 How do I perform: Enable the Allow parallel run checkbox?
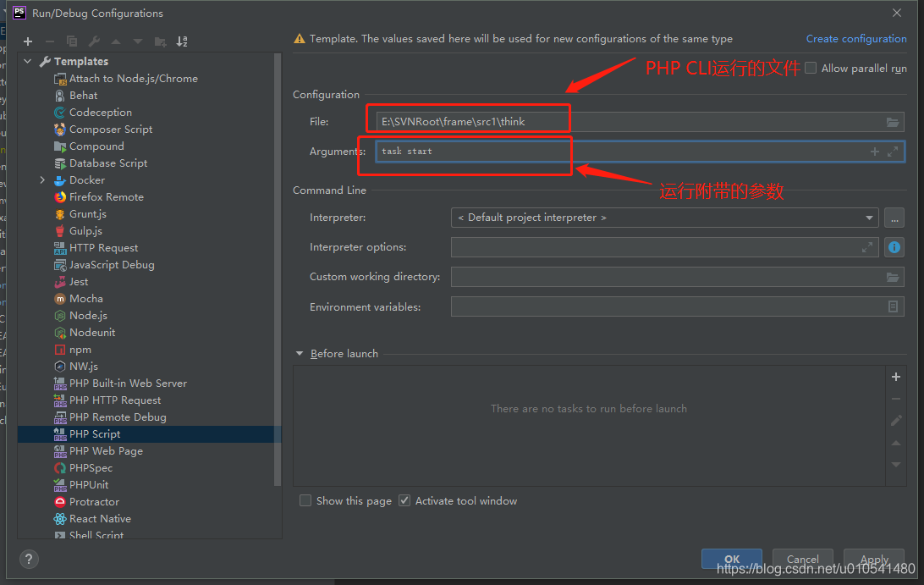pos(811,69)
